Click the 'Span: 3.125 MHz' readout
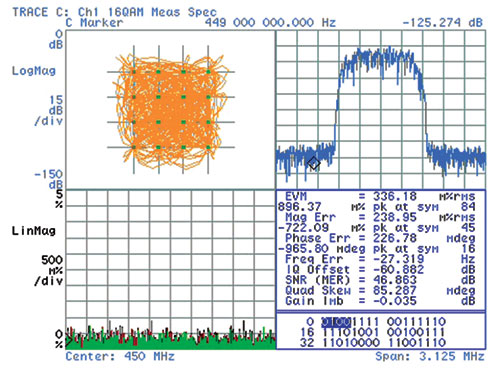Image resolution: width=500 pixels, height=369 pixels. [430, 356]
